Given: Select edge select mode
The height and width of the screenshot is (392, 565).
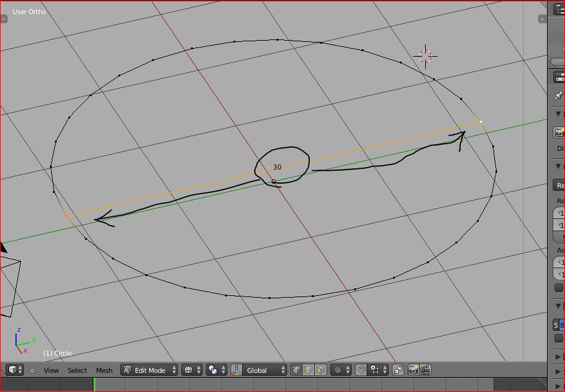Looking at the screenshot, I should click(308, 370).
